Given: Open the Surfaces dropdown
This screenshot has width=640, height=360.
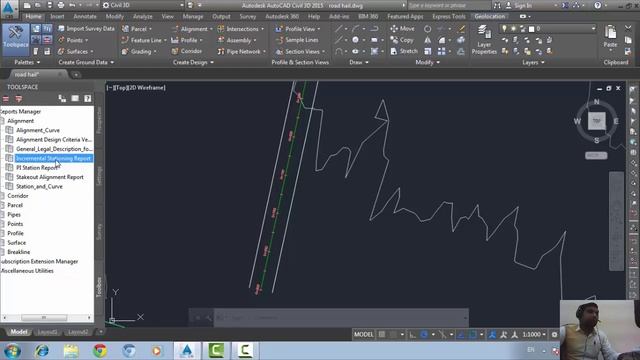Looking at the screenshot, I should [76, 51].
